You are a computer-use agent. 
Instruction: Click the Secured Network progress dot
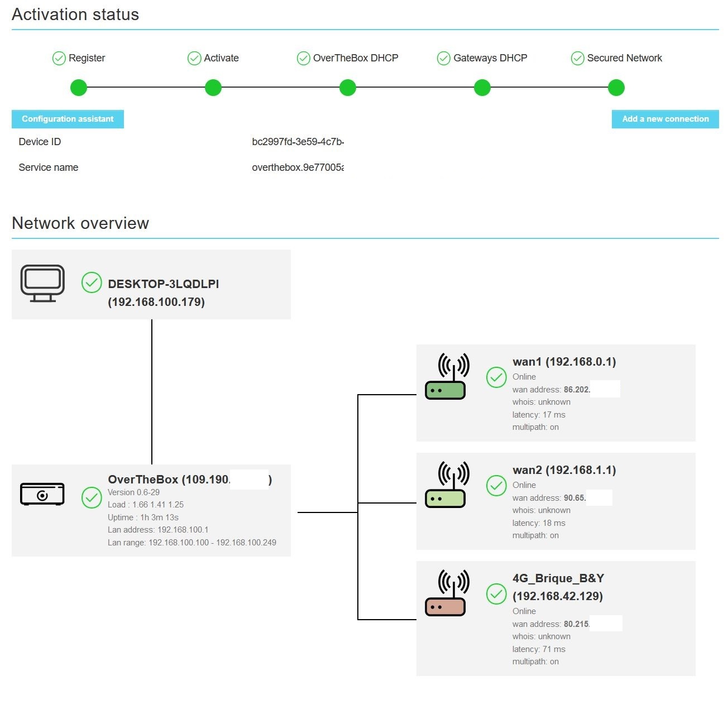tap(616, 88)
